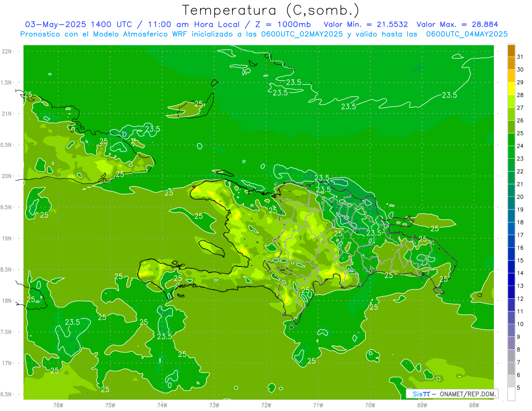This screenshot has height=411, width=532.
Task: Click the legend value 21
Action: (x=520, y=184)
